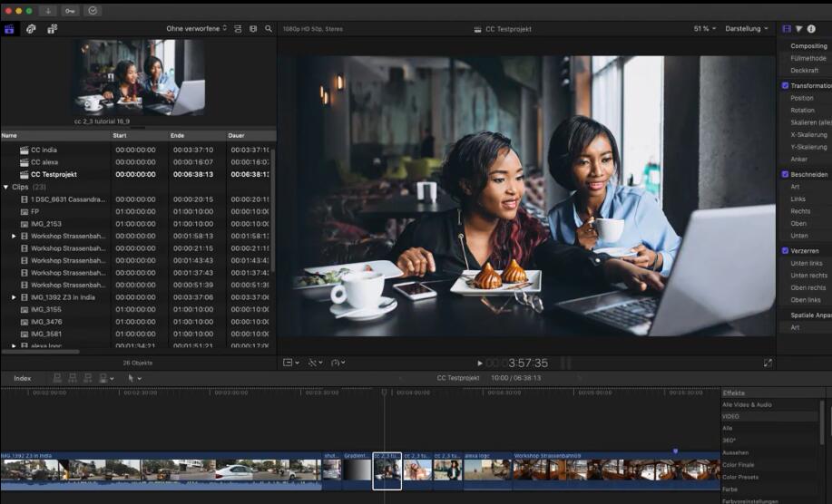Select the Gradient timeline clip
This screenshot has height=504, width=832.
click(357, 470)
